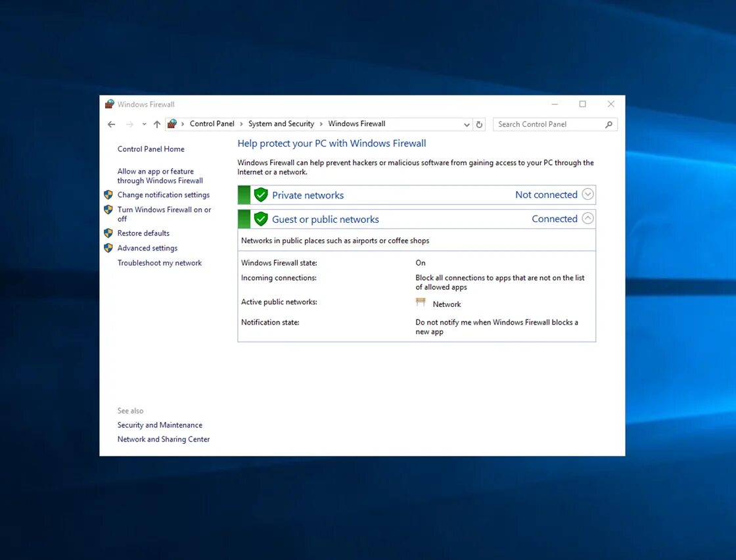The height and width of the screenshot is (560, 736).
Task: Expand the Private networks section chevron
Action: point(587,195)
